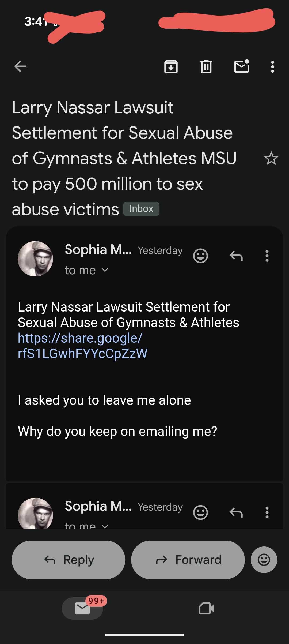This screenshot has height=644, width=289.
Task: Archive this email conversation
Action: pos(171,67)
